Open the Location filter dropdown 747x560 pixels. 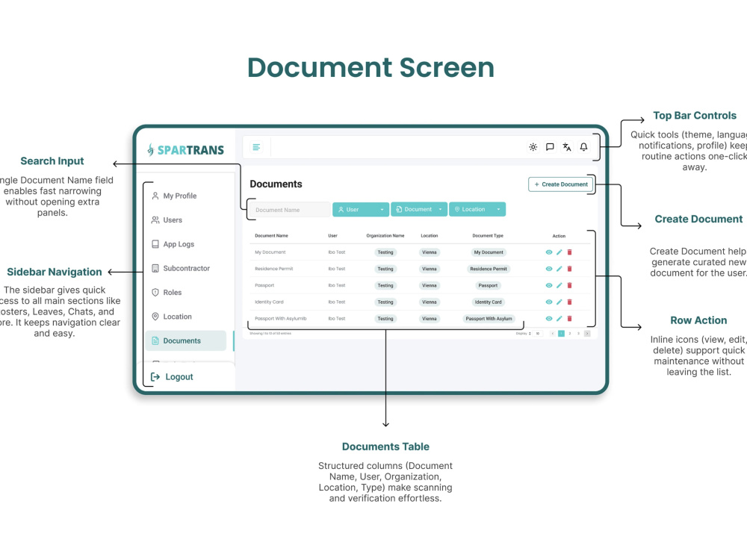(477, 210)
